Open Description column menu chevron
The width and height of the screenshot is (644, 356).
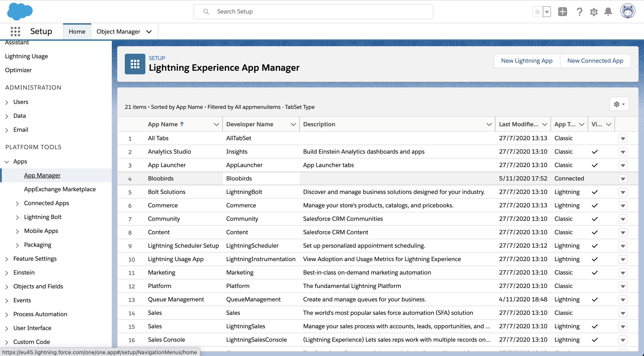click(x=489, y=124)
